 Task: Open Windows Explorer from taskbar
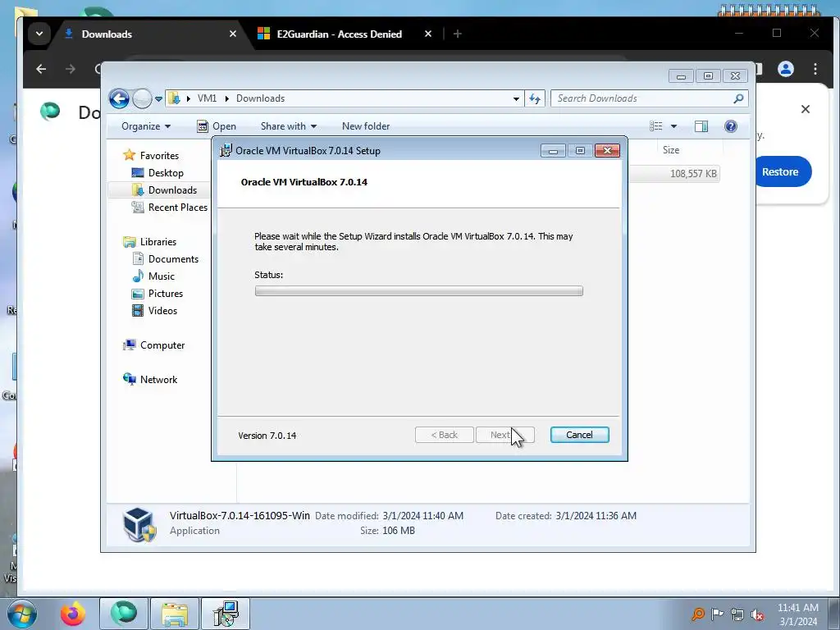click(x=175, y=614)
